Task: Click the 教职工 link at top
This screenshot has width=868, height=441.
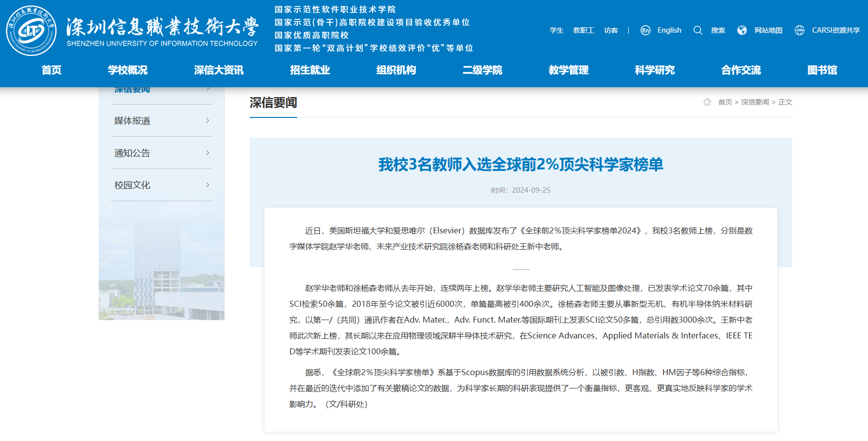Action: pyautogui.click(x=584, y=30)
